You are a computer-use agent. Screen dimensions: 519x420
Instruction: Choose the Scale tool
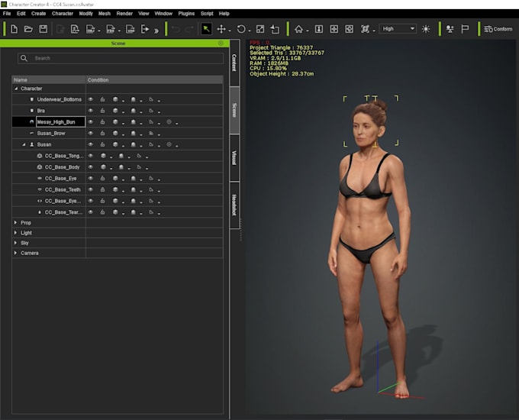pos(260,29)
